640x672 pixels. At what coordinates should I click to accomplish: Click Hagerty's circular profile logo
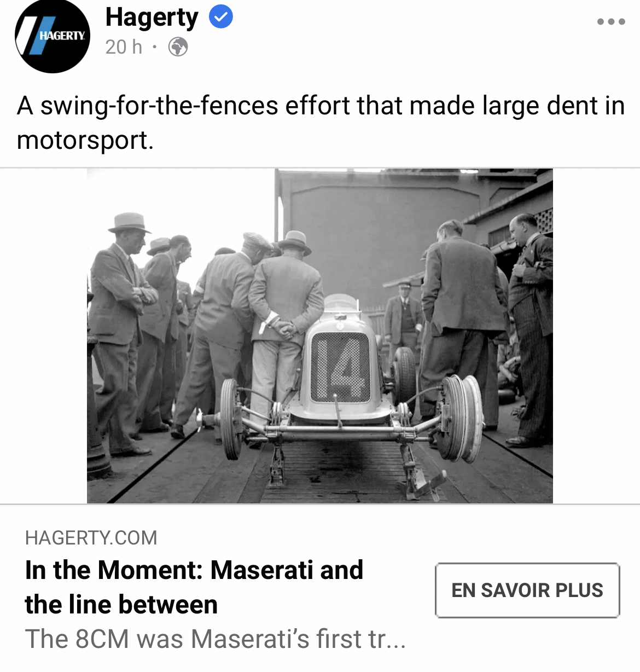click(x=53, y=36)
